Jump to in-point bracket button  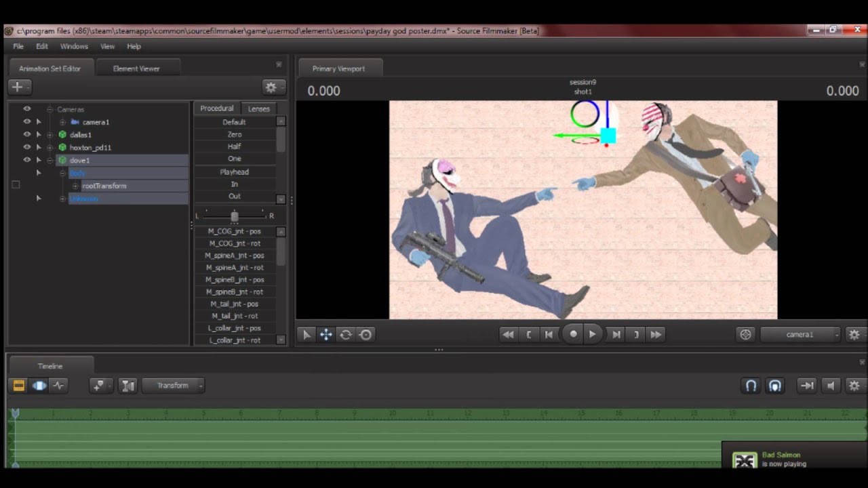528,334
